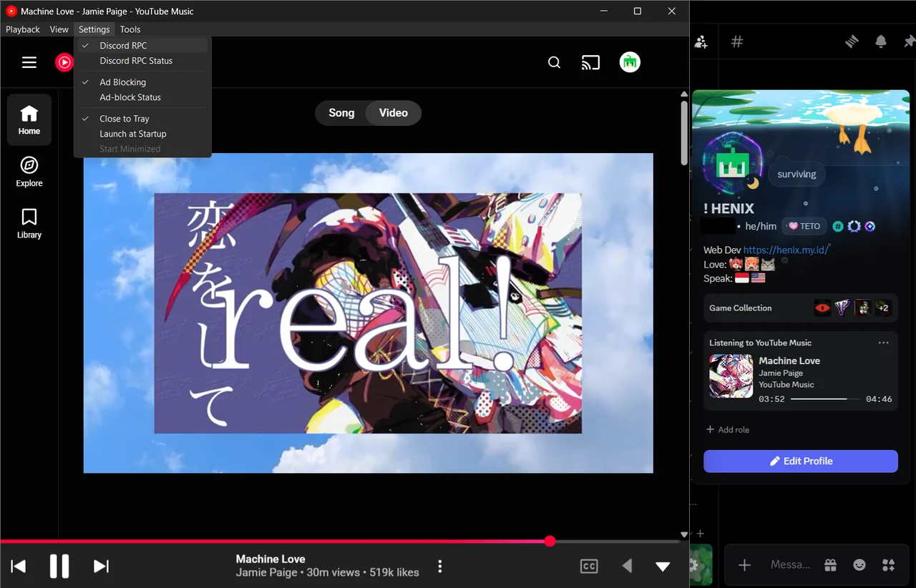Screen dimensions: 916x588
Task: Click the music video frame
Action: [368, 313]
